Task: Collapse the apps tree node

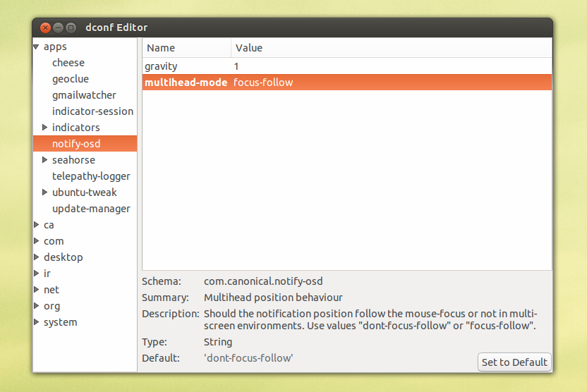Action: point(36,47)
